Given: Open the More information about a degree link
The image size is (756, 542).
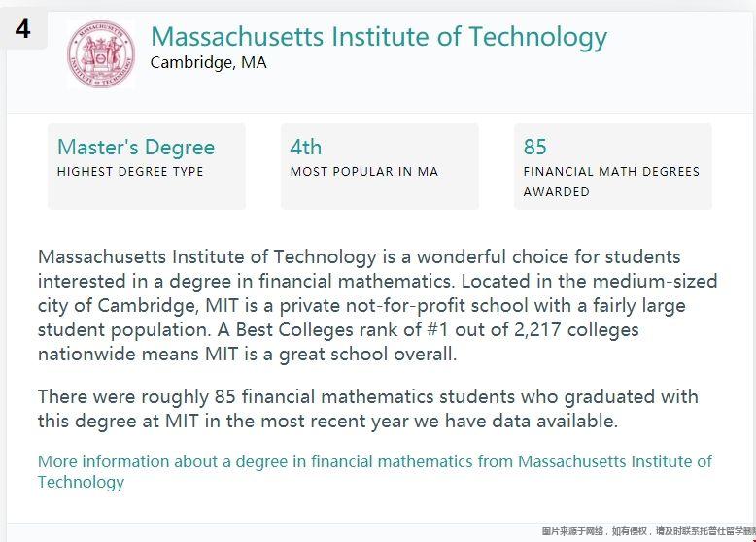Looking at the screenshot, I should [375, 471].
